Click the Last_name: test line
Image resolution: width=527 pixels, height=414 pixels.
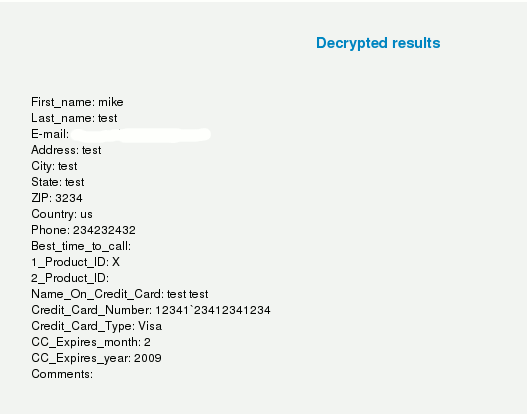[x=74, y=118]
